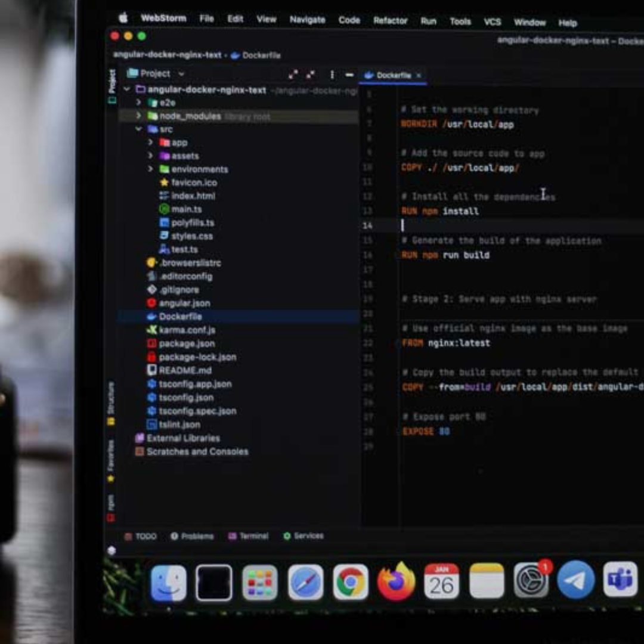Select package.json in the project tree
This screenshot has height=644, width=644.
click(186, 343)
